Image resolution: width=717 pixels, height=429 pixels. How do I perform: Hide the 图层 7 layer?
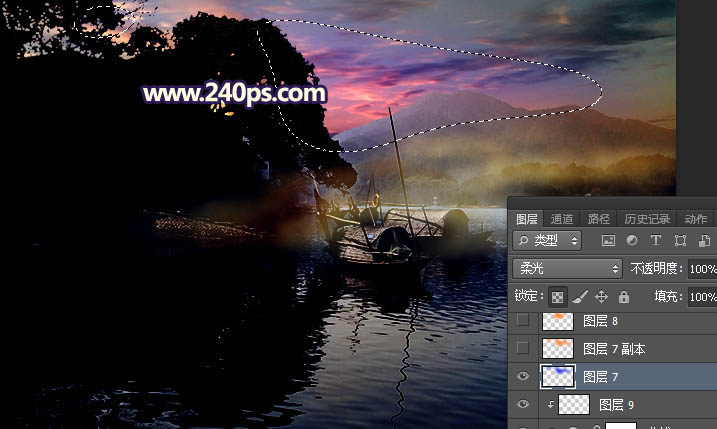[x=522, y=376]
